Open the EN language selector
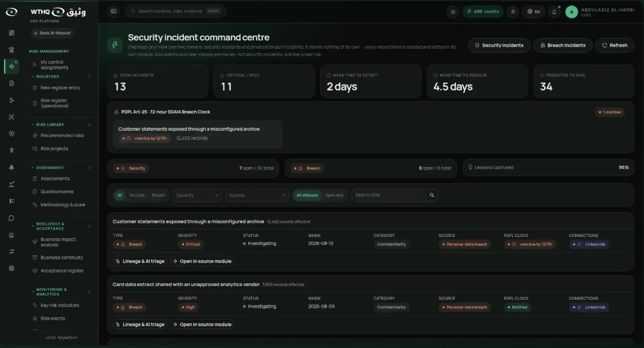 [x=534, y=11]
